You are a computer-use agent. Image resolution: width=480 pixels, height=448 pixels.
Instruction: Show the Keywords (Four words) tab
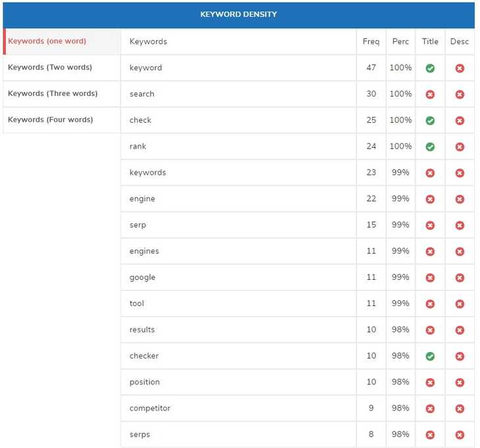62,120
